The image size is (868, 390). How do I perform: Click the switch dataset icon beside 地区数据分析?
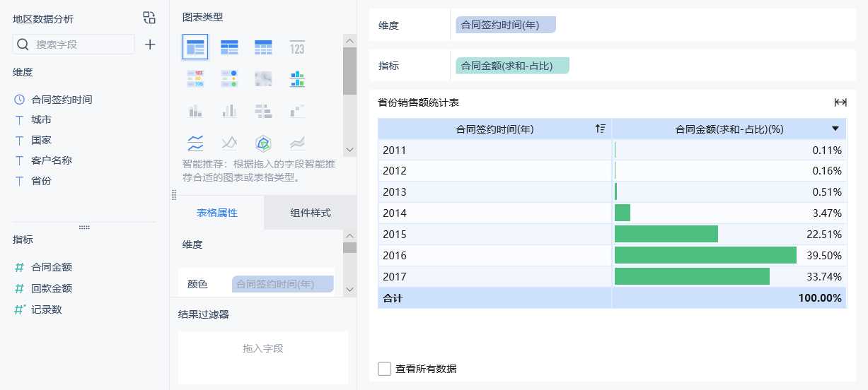[x=149, y=18]
